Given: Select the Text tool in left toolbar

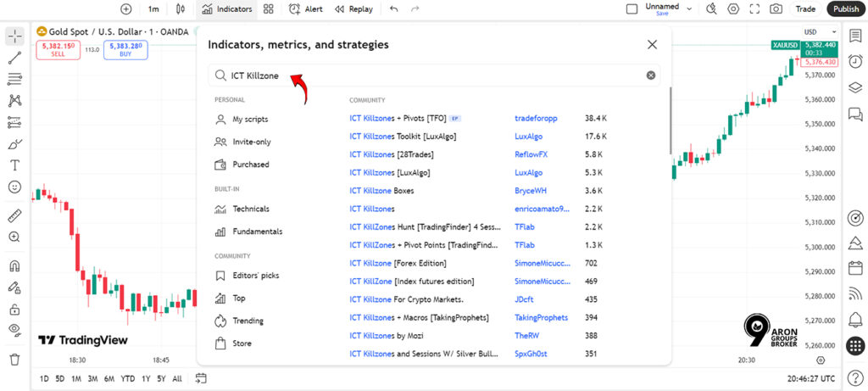Looking at the screenshot, I should point(14,165).
